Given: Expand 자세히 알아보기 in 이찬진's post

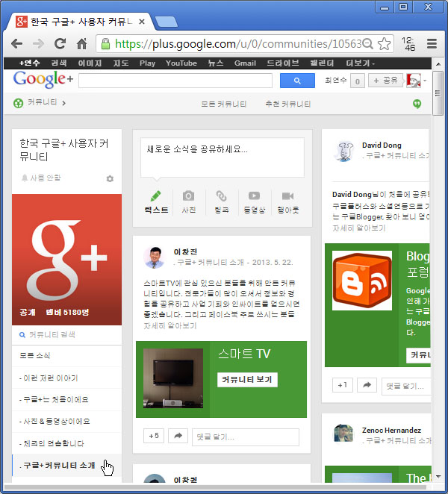Looking at the screenshot, I should coord(170,326).
